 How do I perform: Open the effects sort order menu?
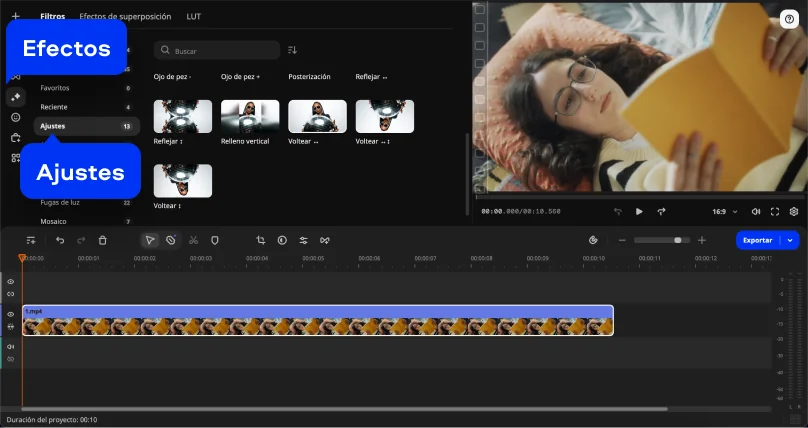(292, 50)
